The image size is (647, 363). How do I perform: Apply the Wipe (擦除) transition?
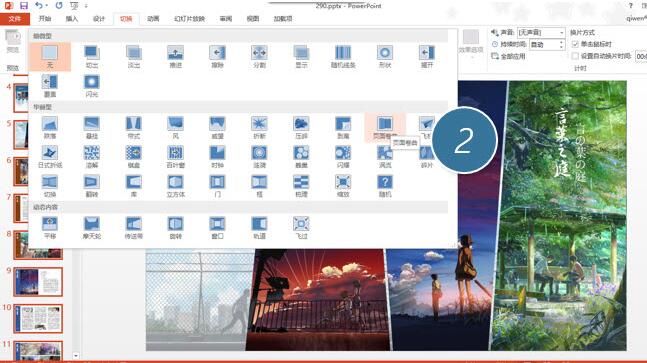coord(217,57)
